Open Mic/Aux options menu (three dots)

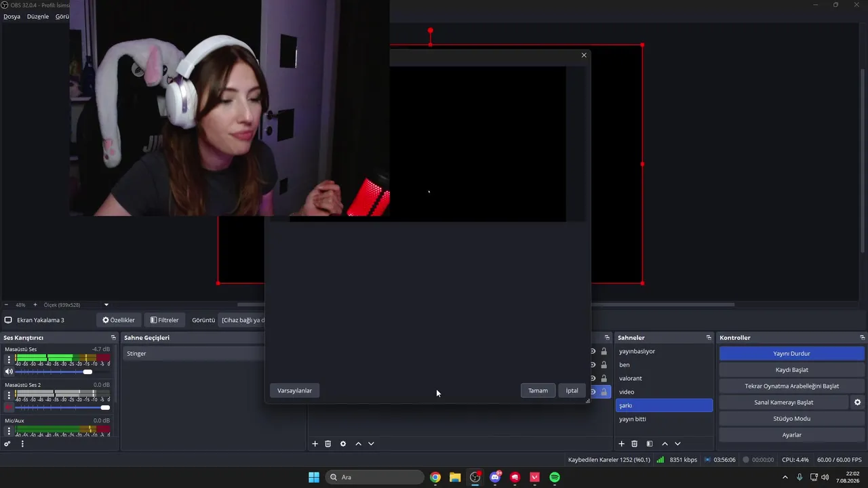[9, 430]
